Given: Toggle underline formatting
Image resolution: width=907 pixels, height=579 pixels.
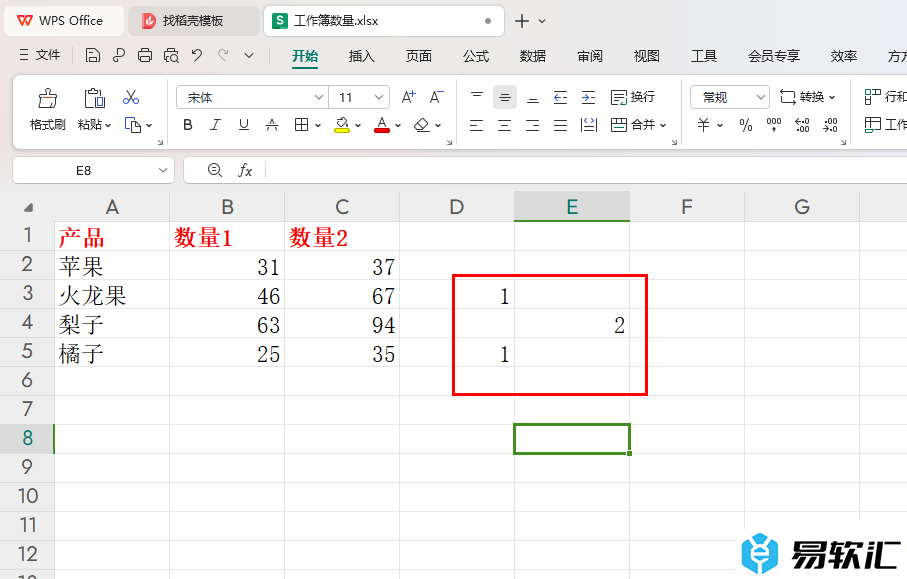Looking at the screenshot, I should tap(244, 125).
